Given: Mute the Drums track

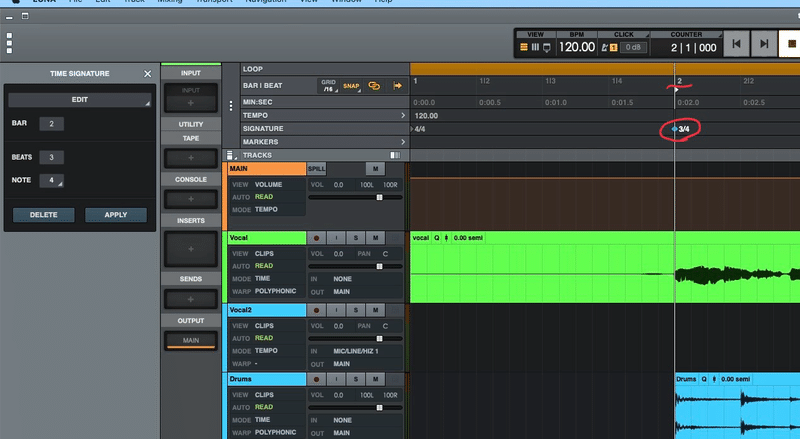Looking at the screenshot, I should click(376, 379).
